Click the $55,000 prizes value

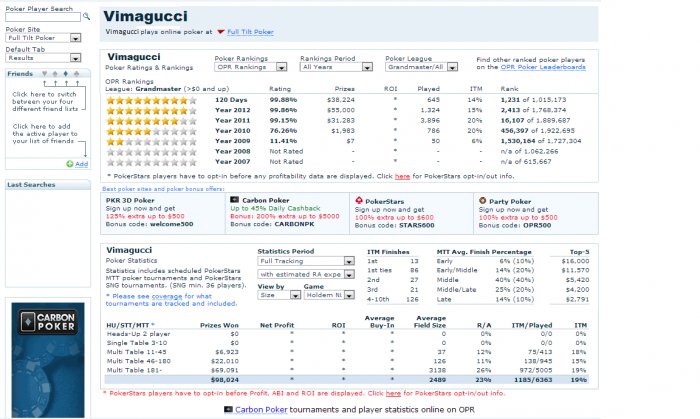click(x=341, y=110)
